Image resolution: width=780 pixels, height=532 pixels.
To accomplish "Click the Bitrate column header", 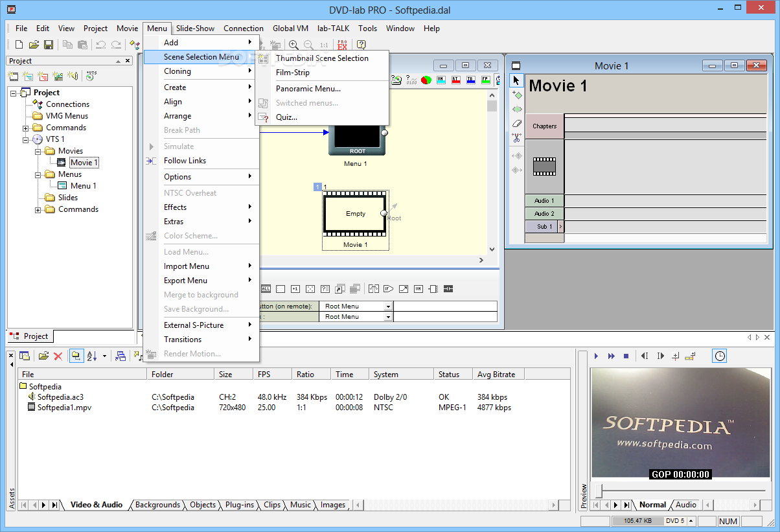I will [498, 375].
